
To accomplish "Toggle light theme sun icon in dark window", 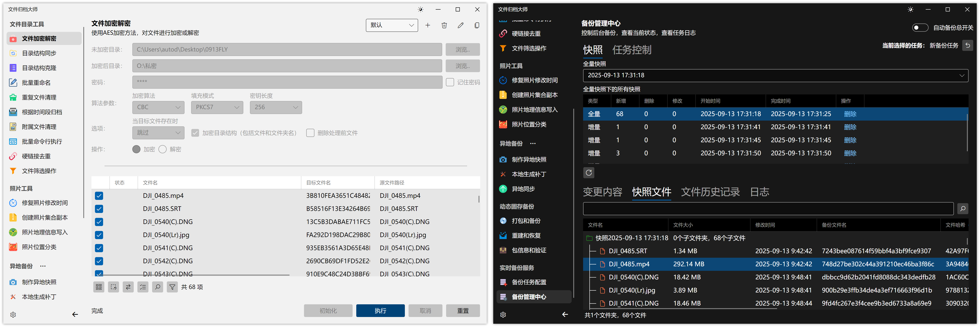I will tap(910, 10).
